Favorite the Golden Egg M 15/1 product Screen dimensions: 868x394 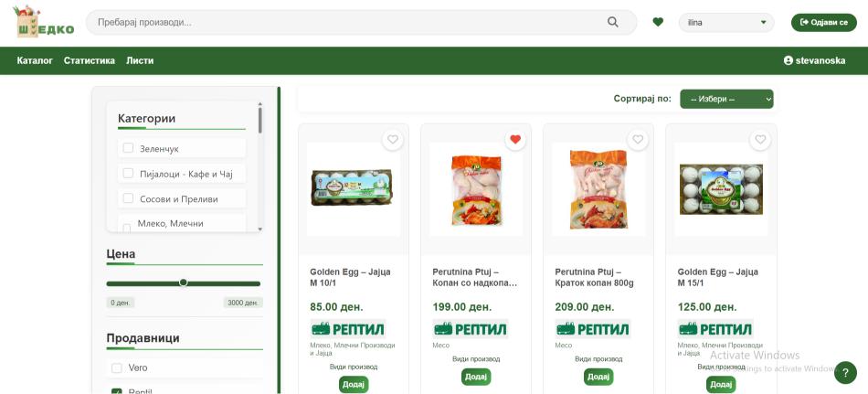tap(760, 140)
